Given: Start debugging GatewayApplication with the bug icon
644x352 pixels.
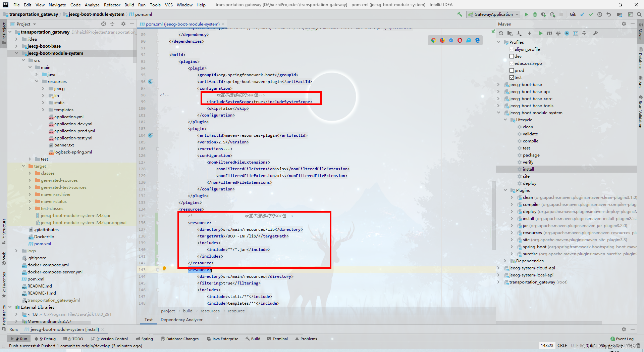Looking at the screenshot, I should (535, 14).
